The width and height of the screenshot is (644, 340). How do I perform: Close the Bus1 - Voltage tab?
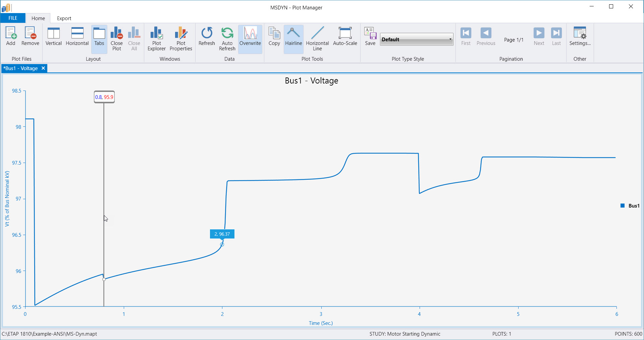click(44, 68)
